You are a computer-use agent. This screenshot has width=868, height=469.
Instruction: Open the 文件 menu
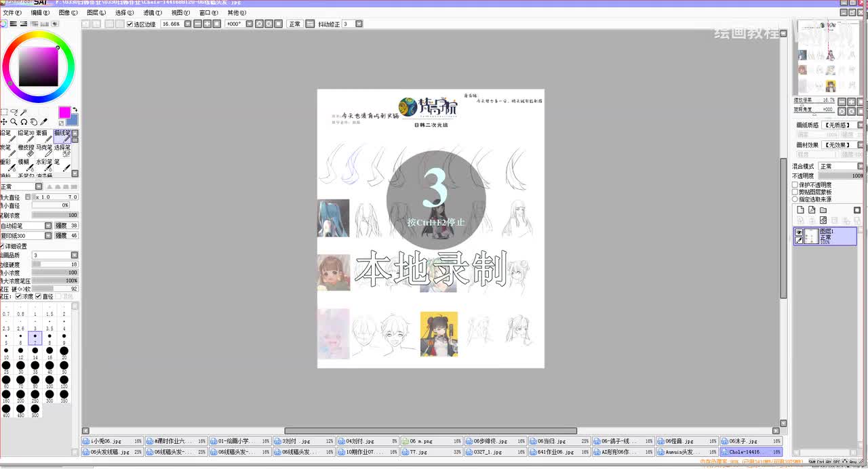[x=12, y=13]
